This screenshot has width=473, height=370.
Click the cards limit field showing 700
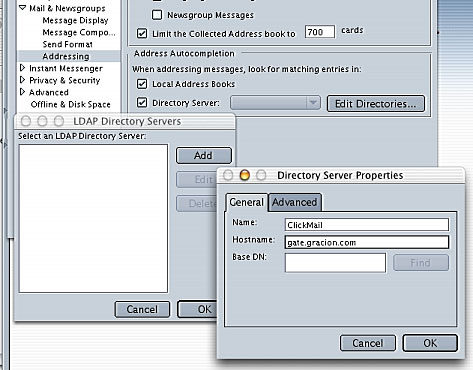click(x=320, y=32)
